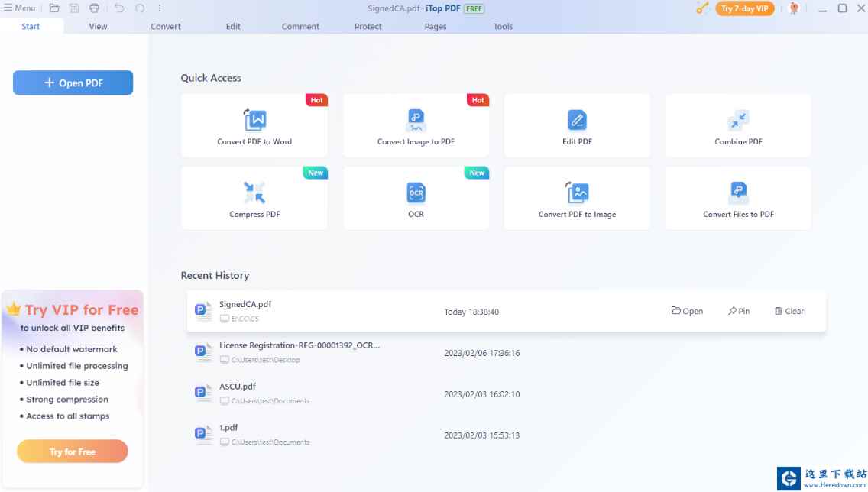Screen dimensions: 868x492
Task: Click timestamp 2023/02/06 17:36:16
Action: (481, 353)
